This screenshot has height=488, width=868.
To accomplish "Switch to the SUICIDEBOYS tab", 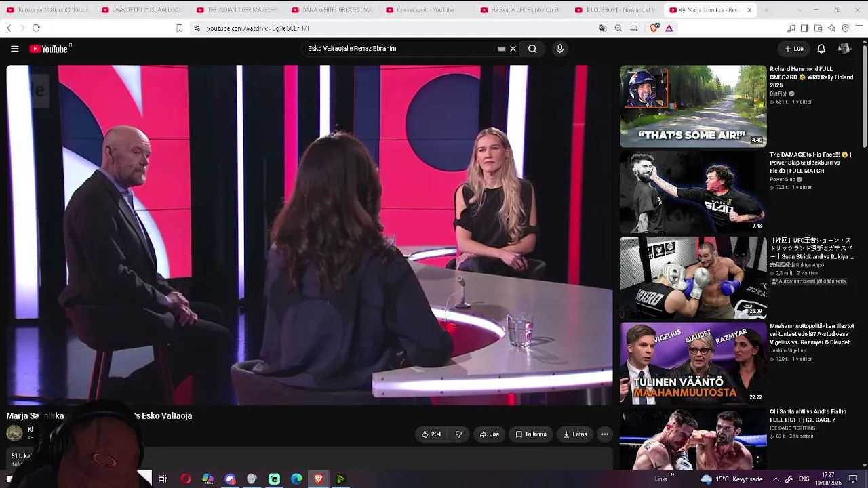I will [616, 10].
